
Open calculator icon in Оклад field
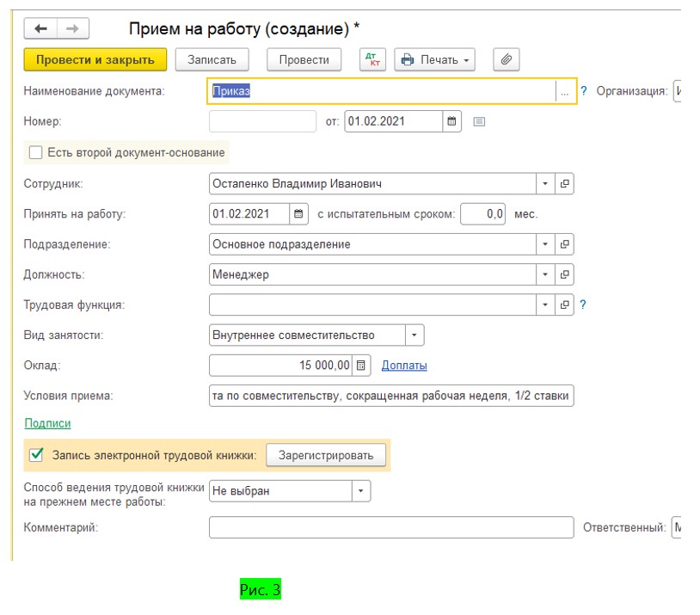coord(361,366)
